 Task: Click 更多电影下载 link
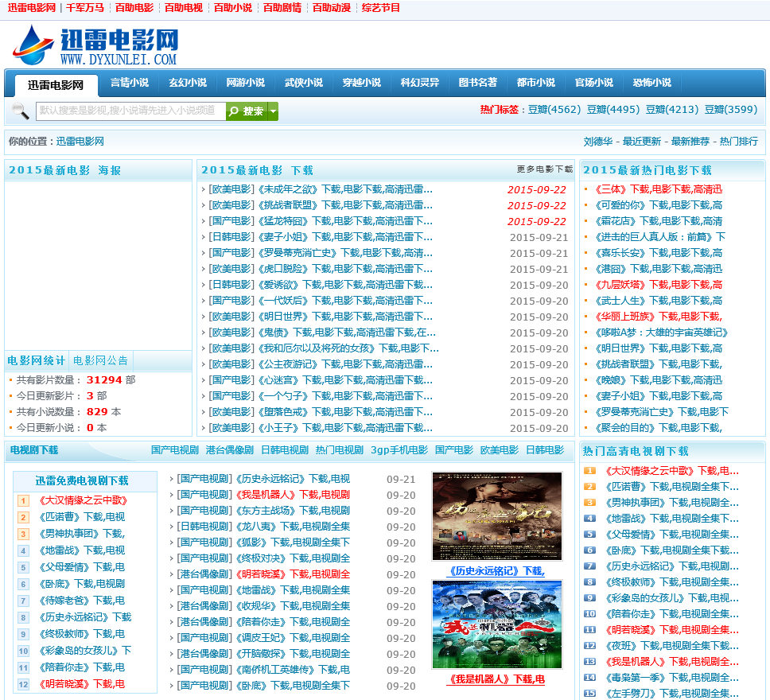545,169
